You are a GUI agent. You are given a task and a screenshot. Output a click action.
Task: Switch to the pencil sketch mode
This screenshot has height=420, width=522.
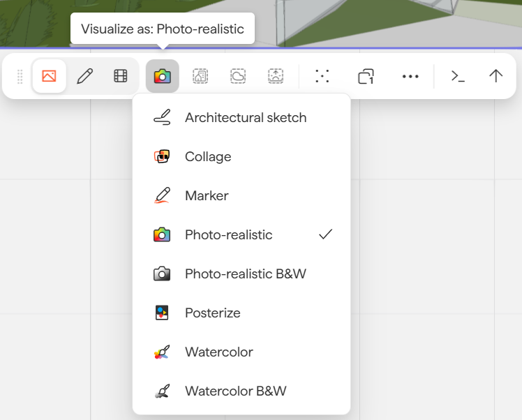click(85, 76)
